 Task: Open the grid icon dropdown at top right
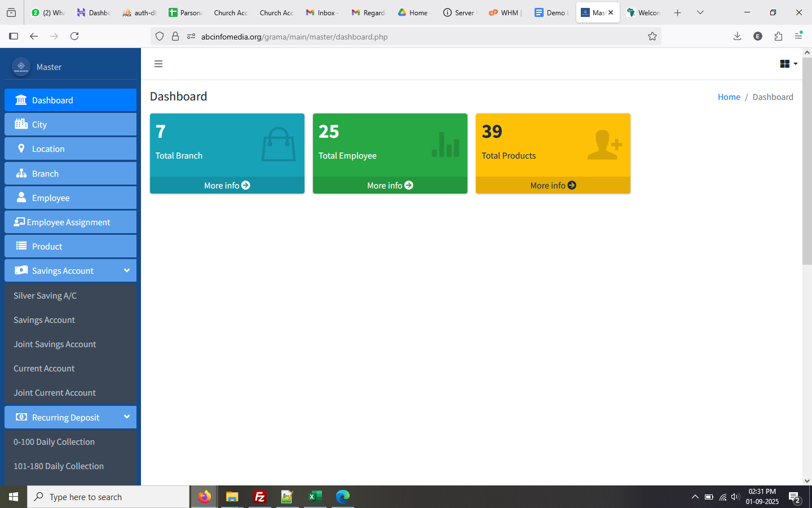click(788, 64)
